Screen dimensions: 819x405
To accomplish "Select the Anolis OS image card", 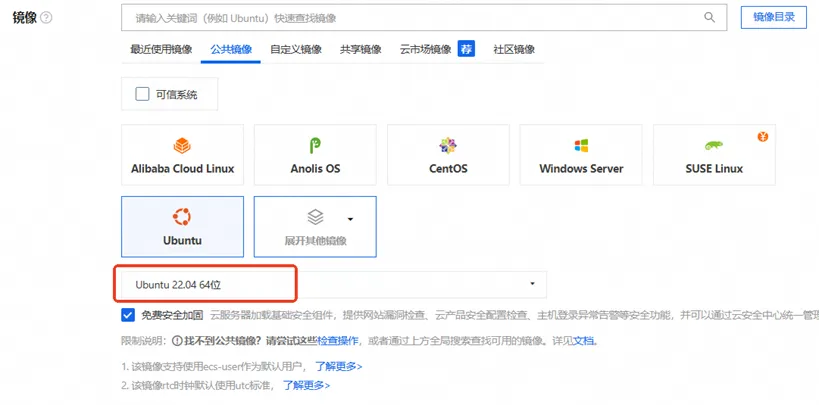I will pyautogui.click(x=315, y=155).
